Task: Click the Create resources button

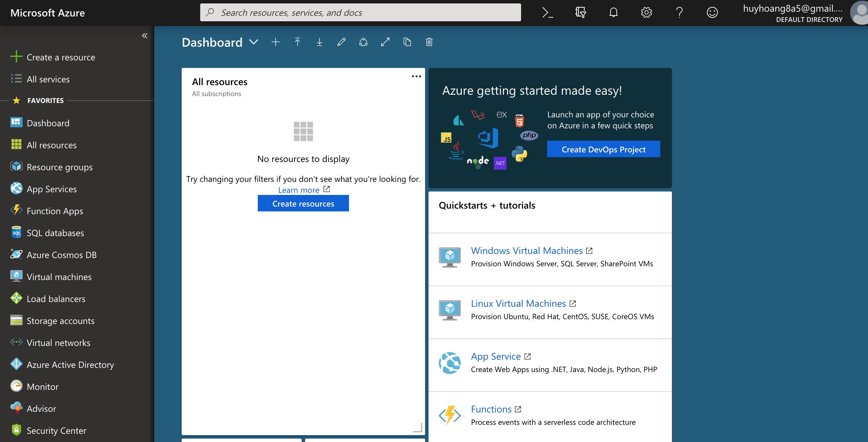Action: tap(303, 203)
